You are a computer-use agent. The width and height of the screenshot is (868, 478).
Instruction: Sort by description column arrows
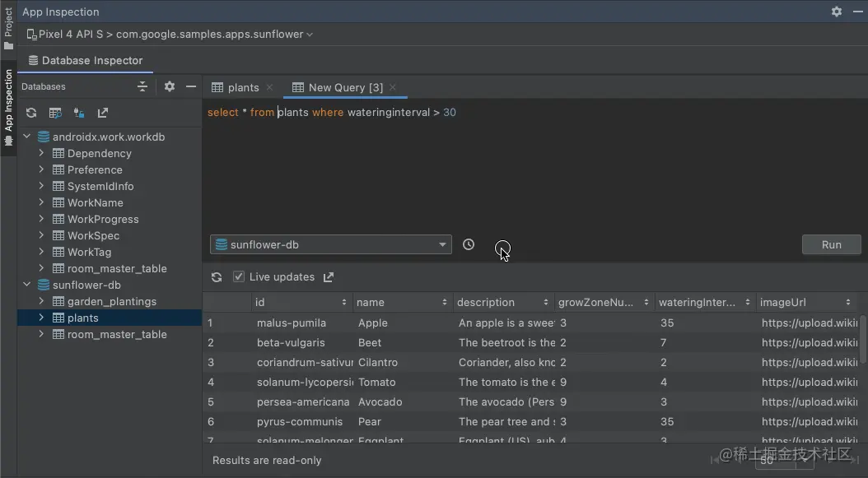coord(546,302)
